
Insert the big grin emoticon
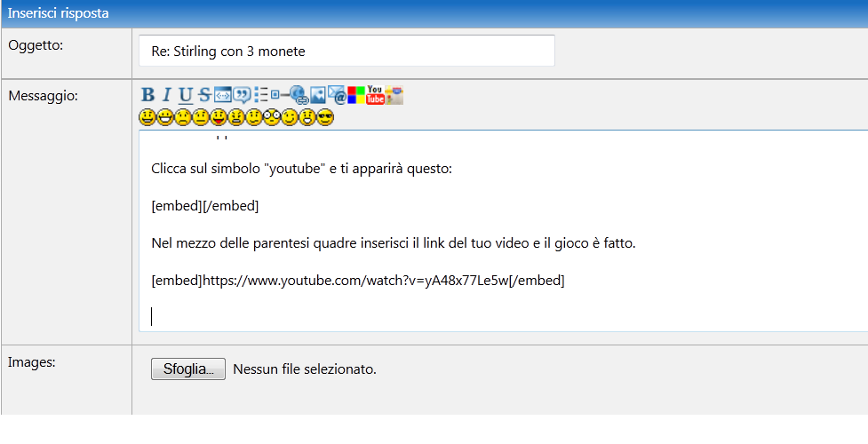click(165, 117)
